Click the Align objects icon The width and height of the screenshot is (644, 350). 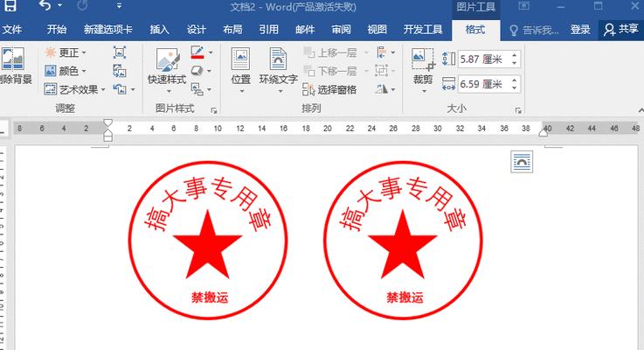pyautogui.click(x=382, y=52)
